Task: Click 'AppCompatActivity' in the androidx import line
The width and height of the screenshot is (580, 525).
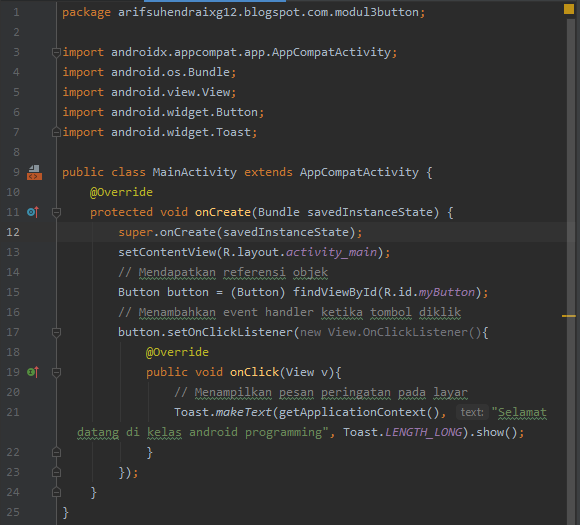Action: 331,52
